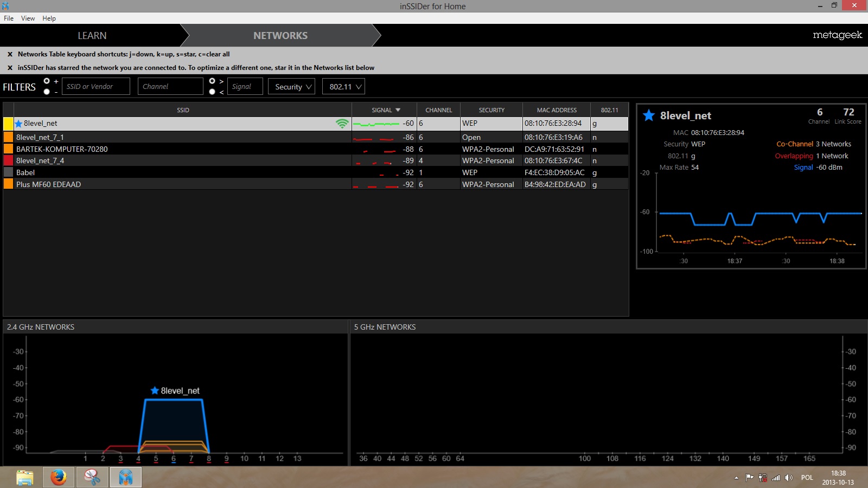
Task: Sort by SECURITY column header
Action: pyautogui.click(x=492, y=110)
